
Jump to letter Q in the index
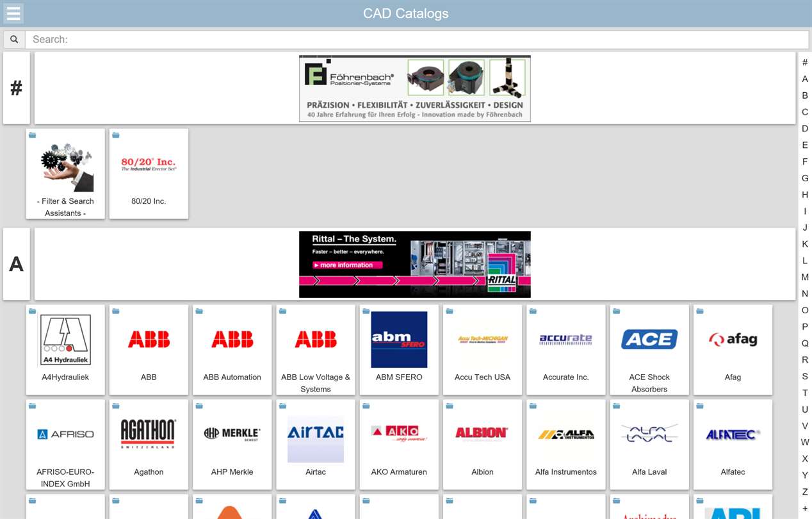805,343
